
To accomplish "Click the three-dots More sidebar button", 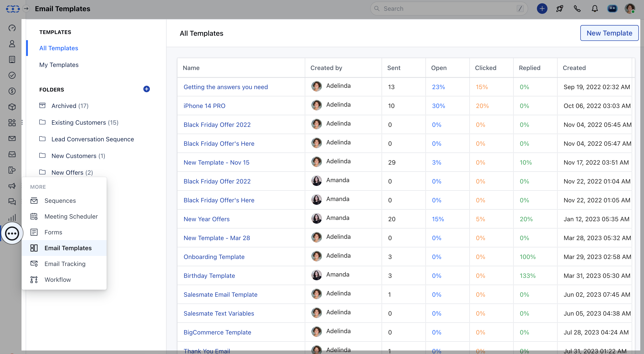I will coord(12,234).
